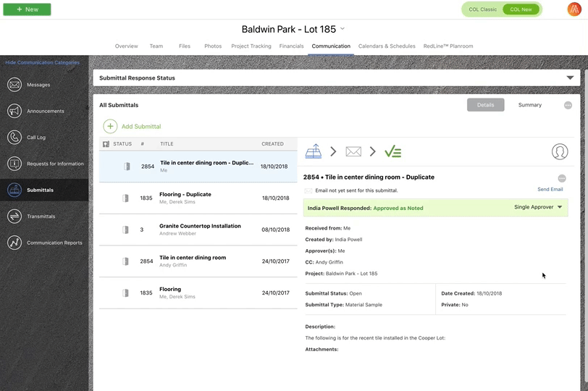
Task: Click status icon for Flooring - Duplicate row
Action: tap(125, 198)
